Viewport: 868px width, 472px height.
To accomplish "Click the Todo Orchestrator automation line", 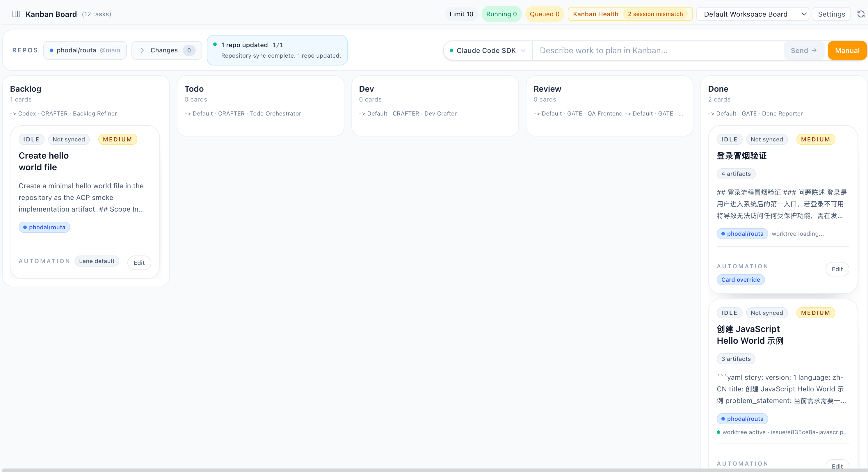I will (x=243, y=113).
